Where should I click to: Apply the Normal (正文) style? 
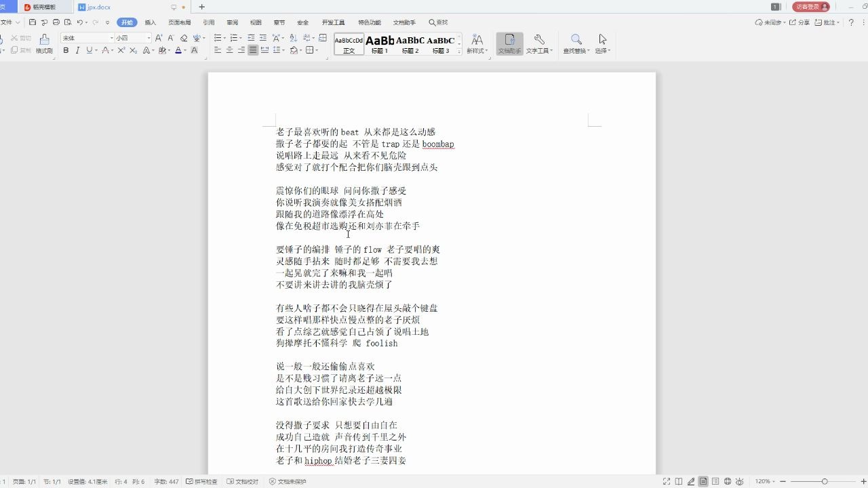(349, 44)
